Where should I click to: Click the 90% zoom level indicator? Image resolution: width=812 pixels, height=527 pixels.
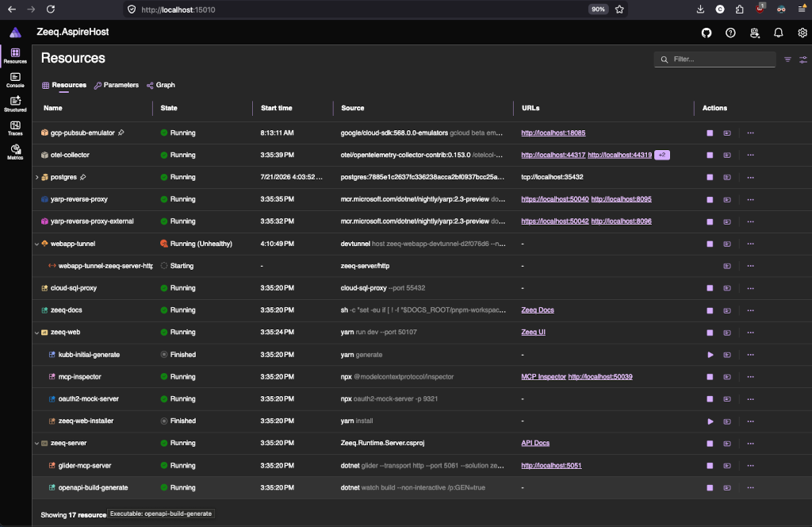[598, 10]
